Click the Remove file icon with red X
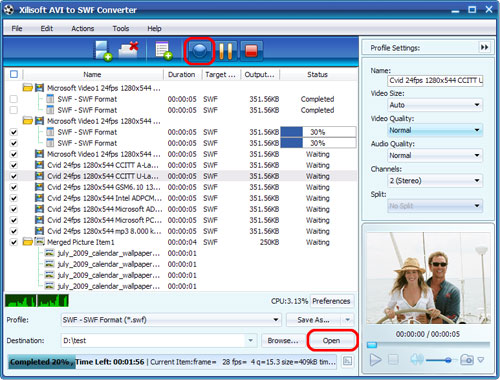This screenshot has width=500, height=380. pos(128,50)
